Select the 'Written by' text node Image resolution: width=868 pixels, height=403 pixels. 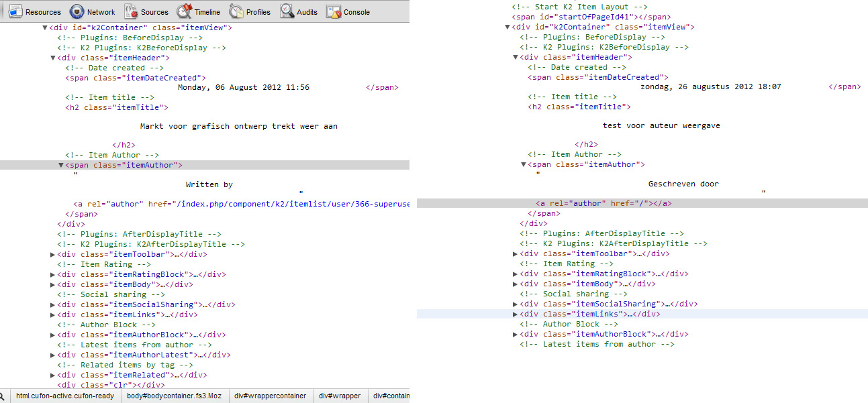click(209, 184)
